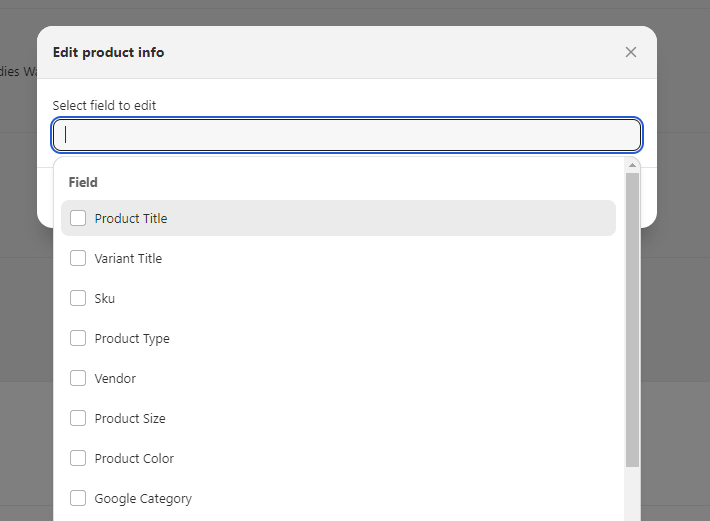Pick the Vendor label in dropdown
The width and height of the screenshot is (710, 521).
tap(115, 378)
